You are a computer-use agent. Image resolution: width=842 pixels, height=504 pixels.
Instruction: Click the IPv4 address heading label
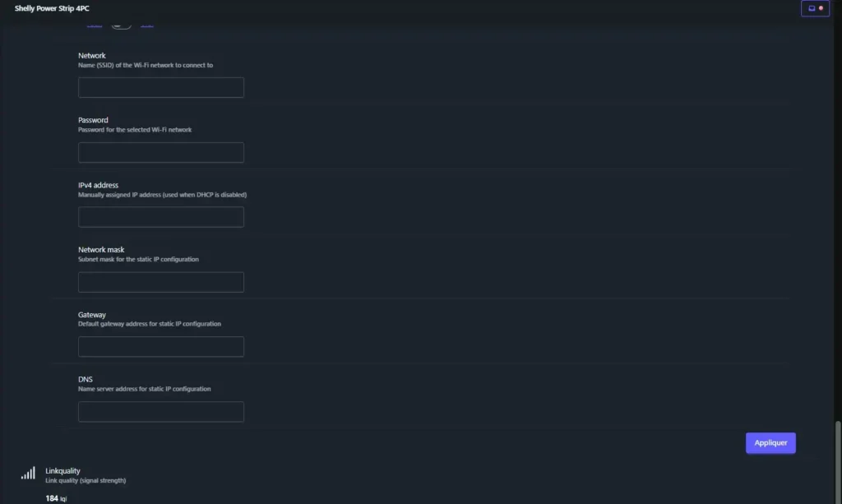[x=99, y=185]
